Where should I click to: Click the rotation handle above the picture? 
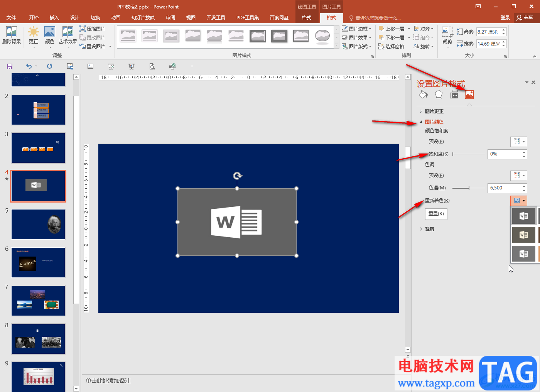tap(238, 176)
